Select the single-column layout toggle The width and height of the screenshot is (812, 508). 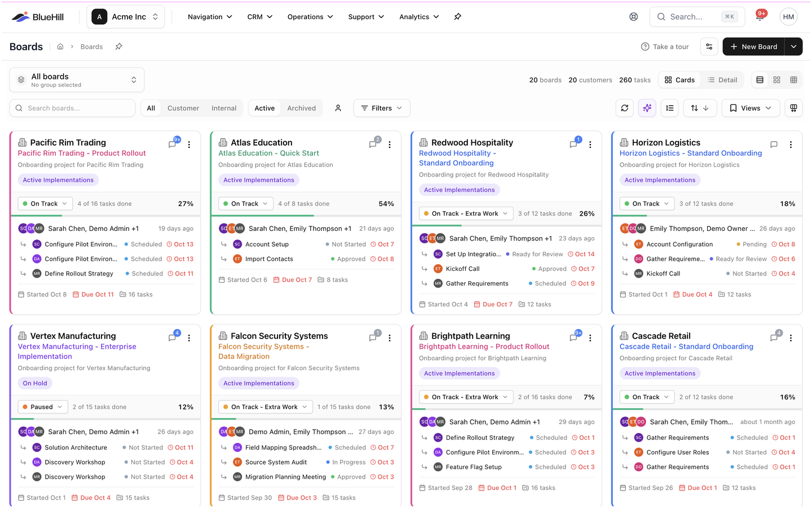[760, 80]
